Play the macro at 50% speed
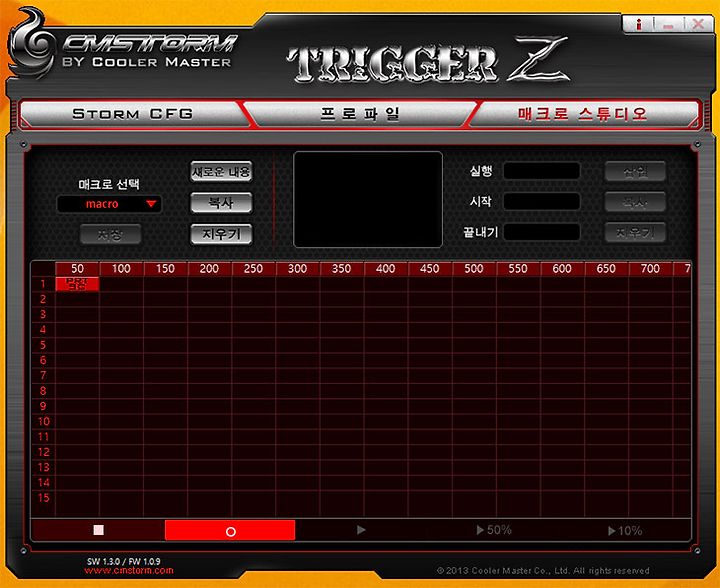The height and width of the screenshot is (588, 720). 494,530
